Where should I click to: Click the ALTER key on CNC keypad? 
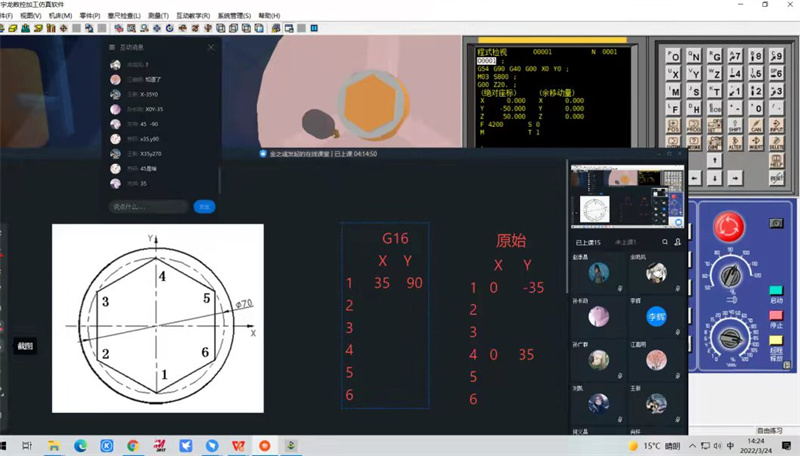pos(735,142)
